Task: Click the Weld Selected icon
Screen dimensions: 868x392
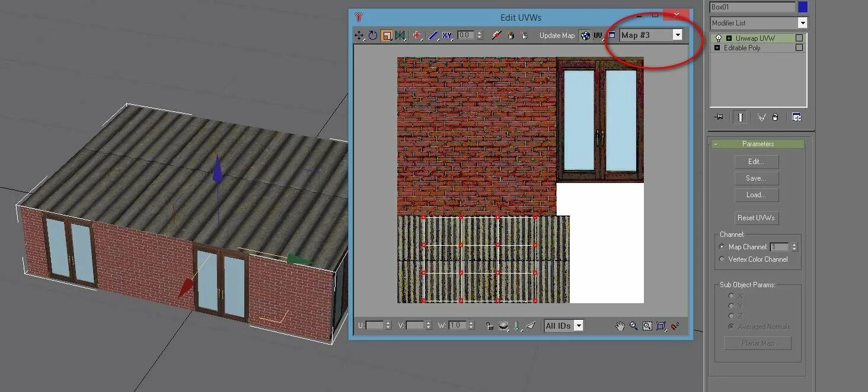Action: point(525,36)
